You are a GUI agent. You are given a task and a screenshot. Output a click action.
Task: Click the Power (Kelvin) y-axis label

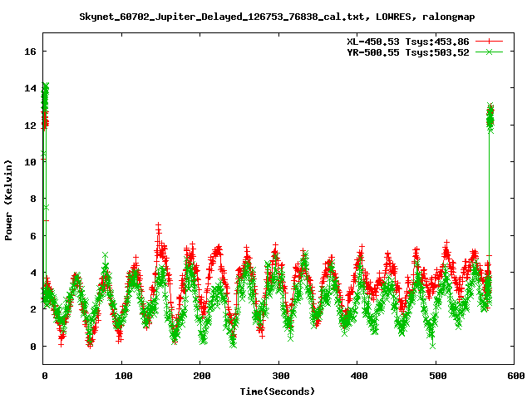[8, 200]
